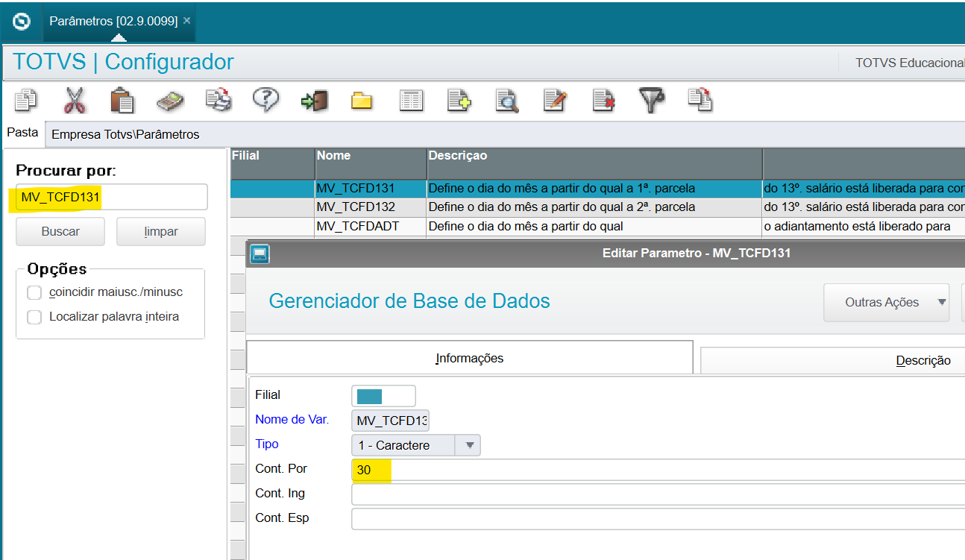Click the Paste clipboard icon

[x=122, y=100]
